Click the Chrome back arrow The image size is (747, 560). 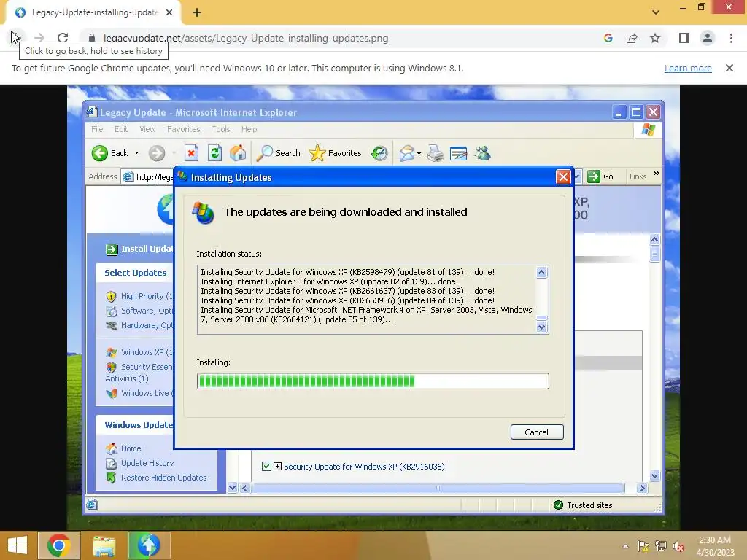(15, 38)
